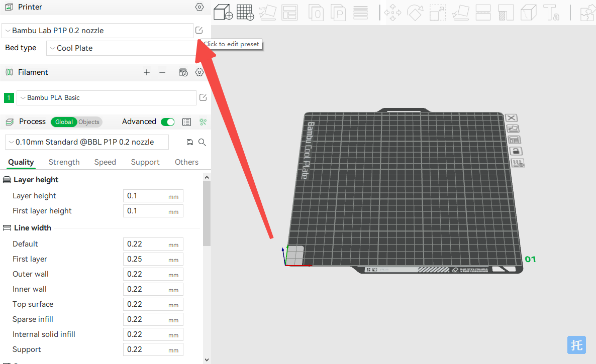This screenshot has height=364, width=596.
Task: Click edit preset icon beside printer name
Action: (x=199, y=30)
